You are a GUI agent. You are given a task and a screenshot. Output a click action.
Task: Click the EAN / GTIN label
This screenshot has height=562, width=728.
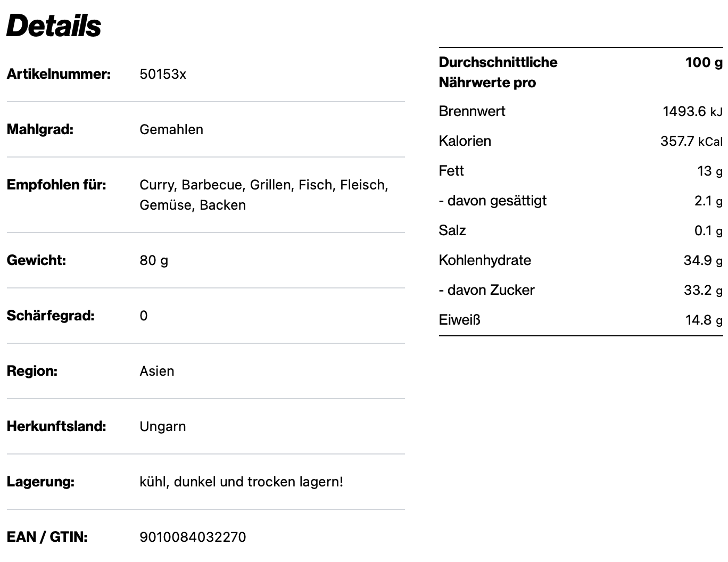(x=47, y=537)
